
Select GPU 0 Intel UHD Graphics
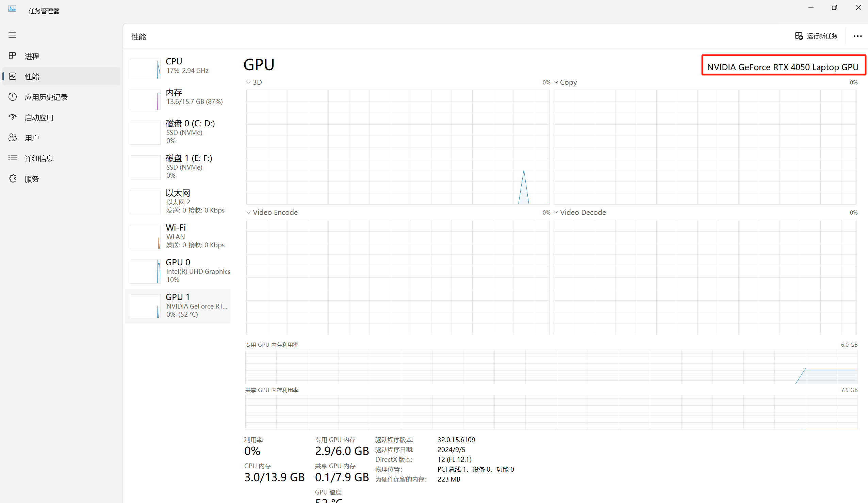(178, 271)
